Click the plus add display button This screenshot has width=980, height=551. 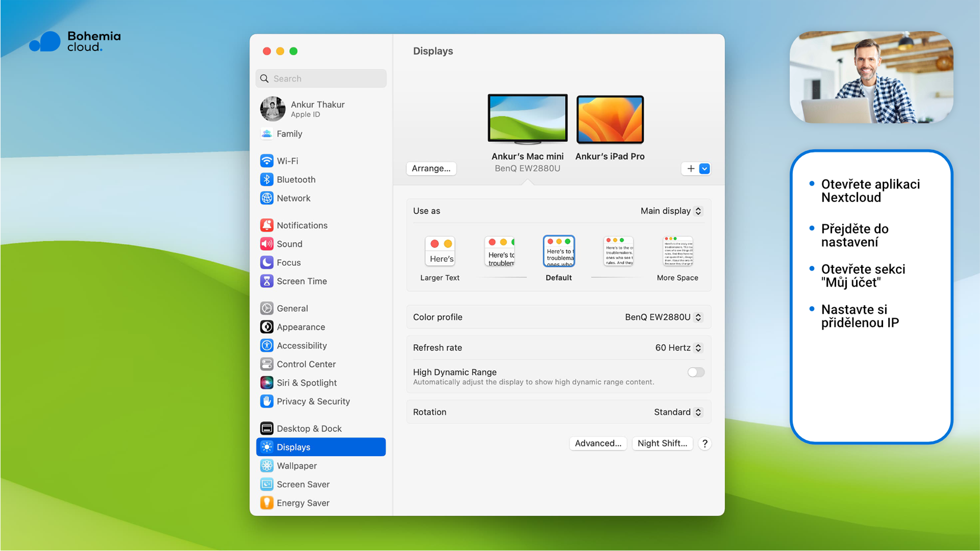pyautogui.click(x=691, y=168)
